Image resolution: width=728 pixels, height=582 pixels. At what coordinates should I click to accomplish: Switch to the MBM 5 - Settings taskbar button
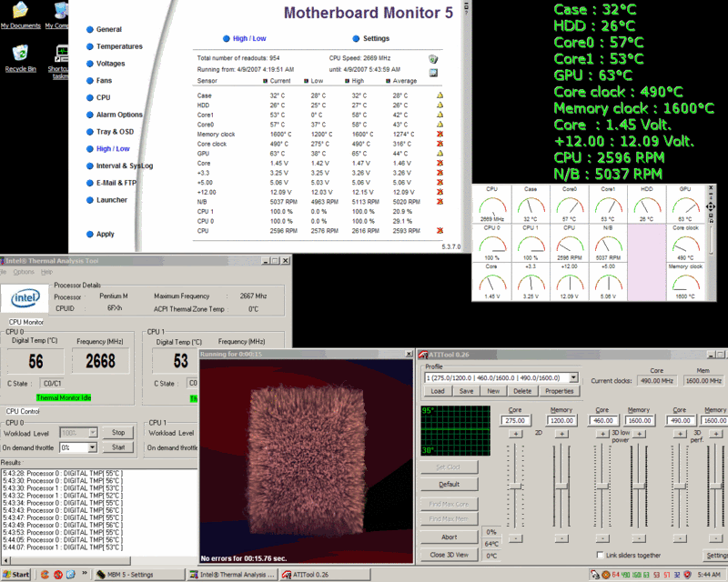pyautogui.click(x=138, y=575)
